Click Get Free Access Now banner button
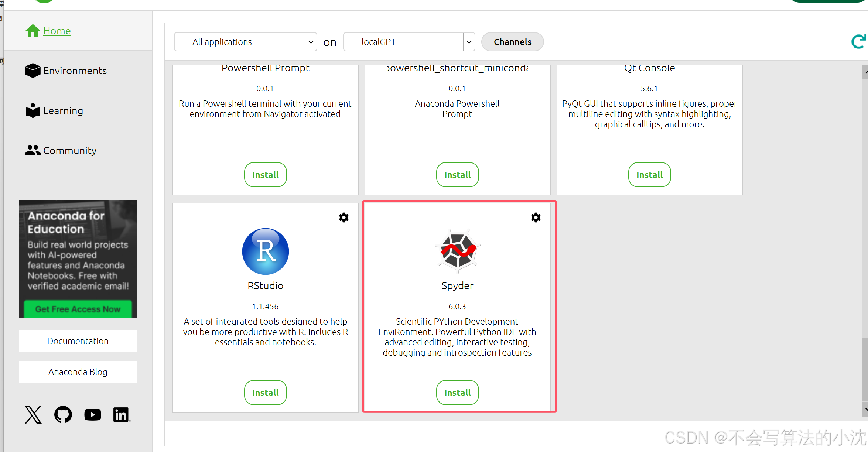 [78, 309]
